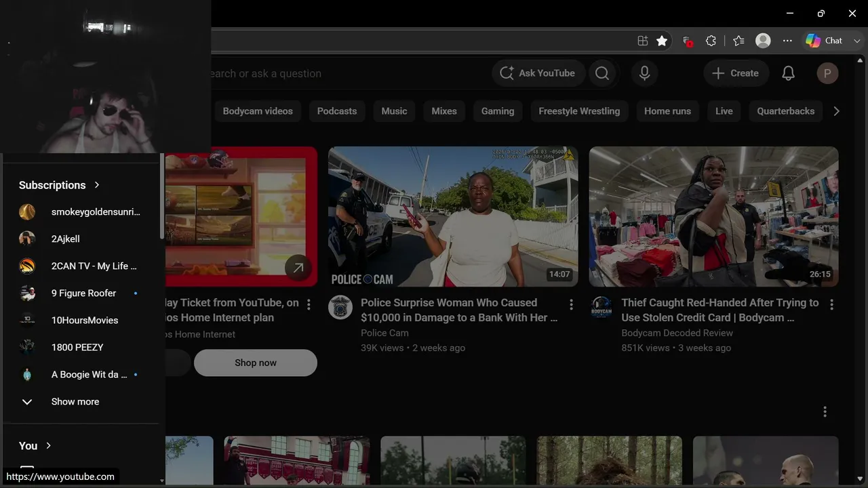
Task: Play the Police Cam woman video thumbnail
Action: click(x=453, y=216)
